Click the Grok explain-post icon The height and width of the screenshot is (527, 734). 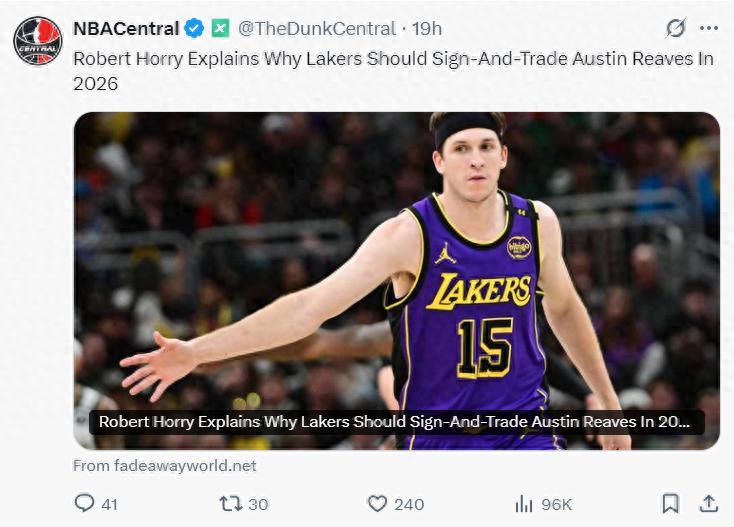click(676, 27)
